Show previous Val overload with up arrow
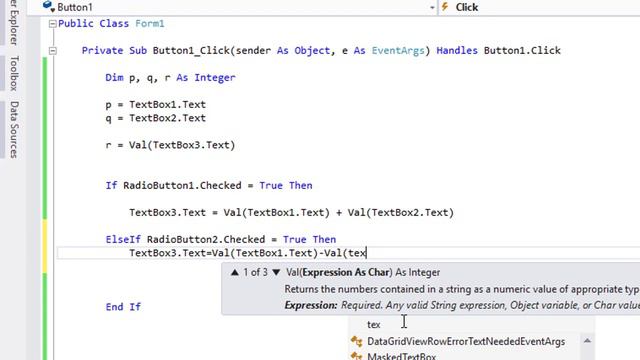 [x=234, y=272]
